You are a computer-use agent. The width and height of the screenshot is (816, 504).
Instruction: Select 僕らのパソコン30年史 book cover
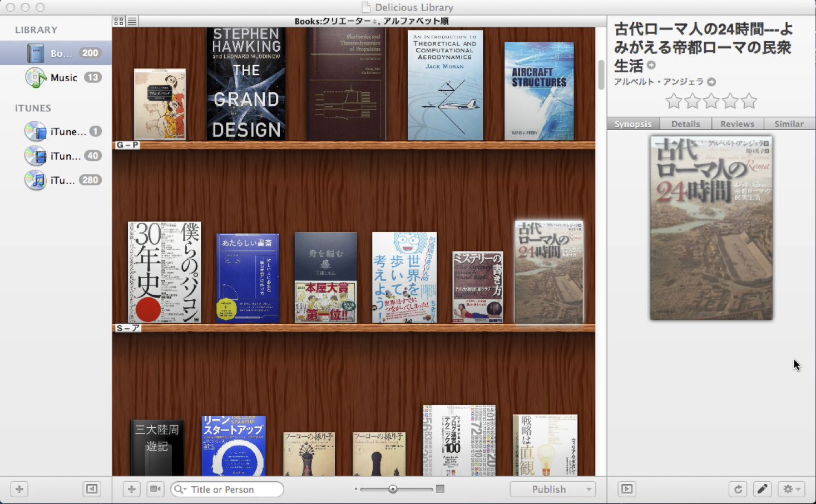tap(164, 273)
